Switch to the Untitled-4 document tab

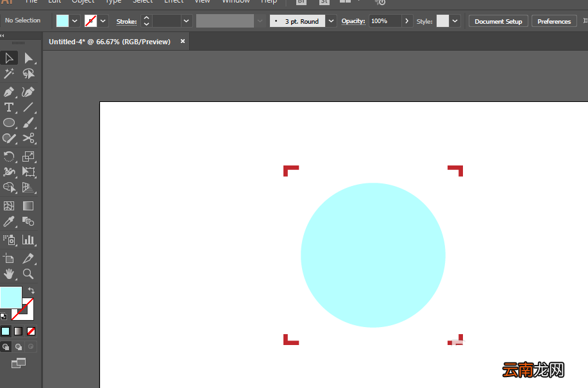coord(110,42)
